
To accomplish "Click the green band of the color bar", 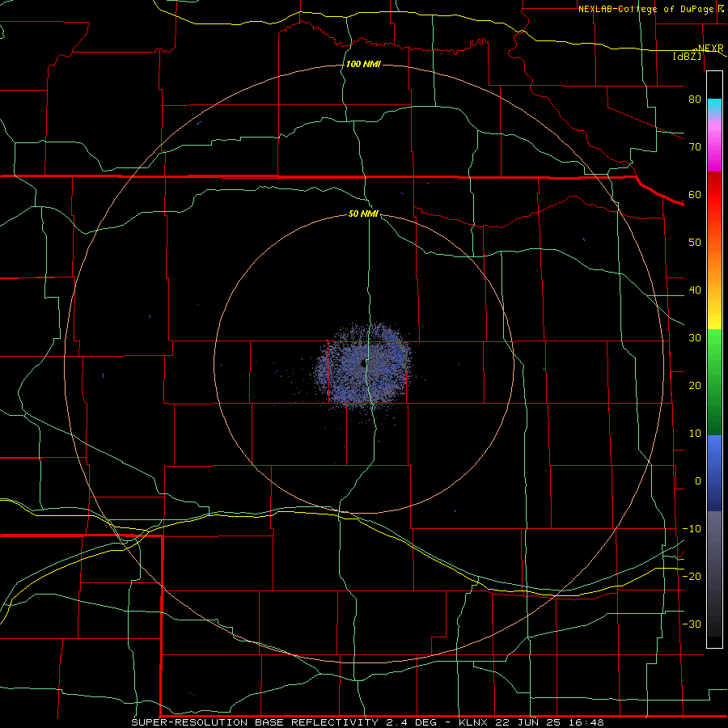I will click(714, 382).
